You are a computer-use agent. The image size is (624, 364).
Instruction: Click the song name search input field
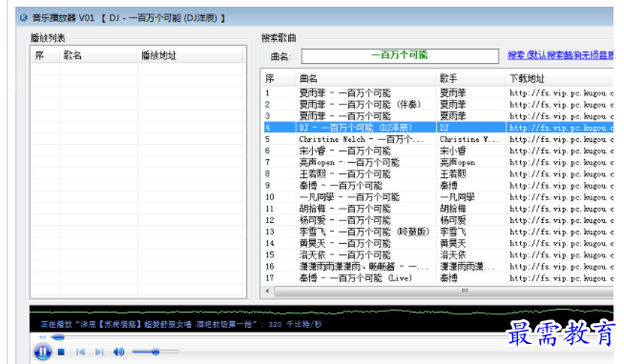pyautogui.click(x=400, y=55)
